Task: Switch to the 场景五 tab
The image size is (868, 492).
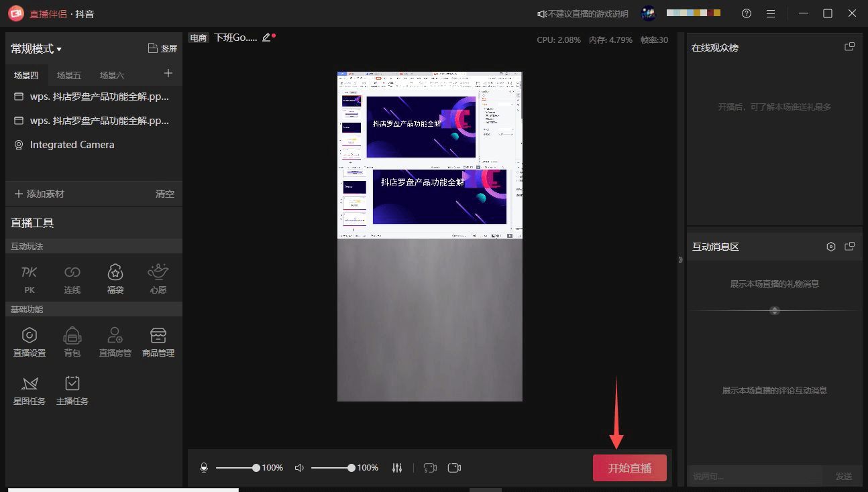Action: click(x=69, y=75)
